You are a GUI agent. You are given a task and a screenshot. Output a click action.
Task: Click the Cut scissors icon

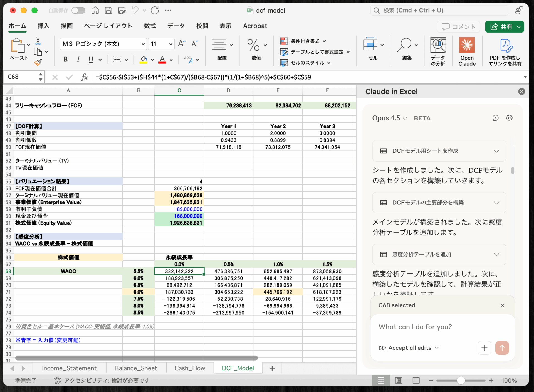click(38, 41)
